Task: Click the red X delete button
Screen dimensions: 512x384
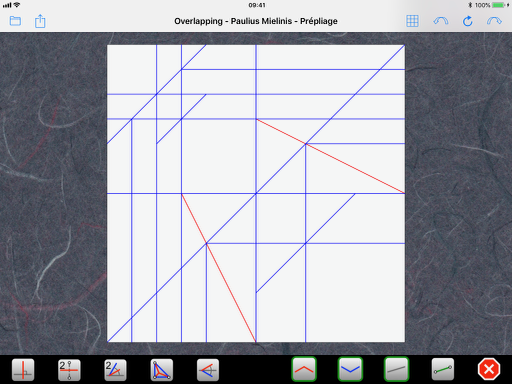Action: click(x=489, y=369)
